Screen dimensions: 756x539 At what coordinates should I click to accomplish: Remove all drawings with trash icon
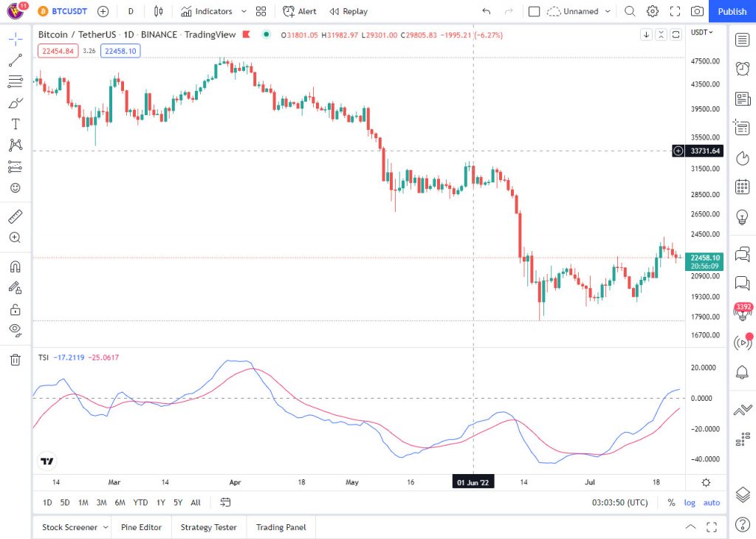point(16,360)
